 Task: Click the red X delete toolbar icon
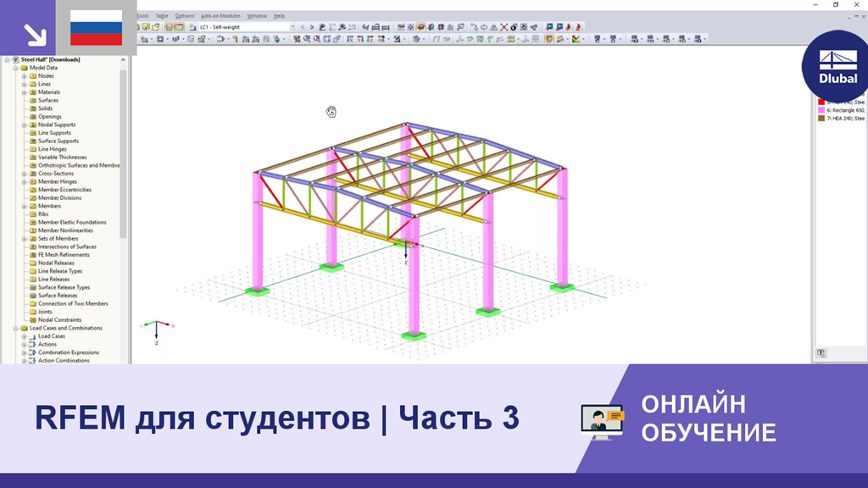(x=504, y=26)
